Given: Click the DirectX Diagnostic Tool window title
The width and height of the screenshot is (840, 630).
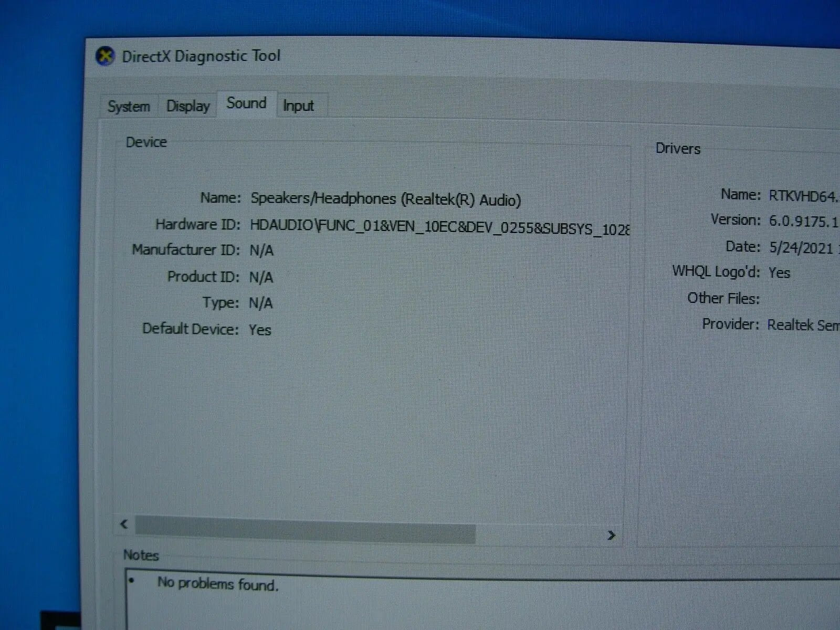Looking at the screenshot, I should [x=201, y=56].
